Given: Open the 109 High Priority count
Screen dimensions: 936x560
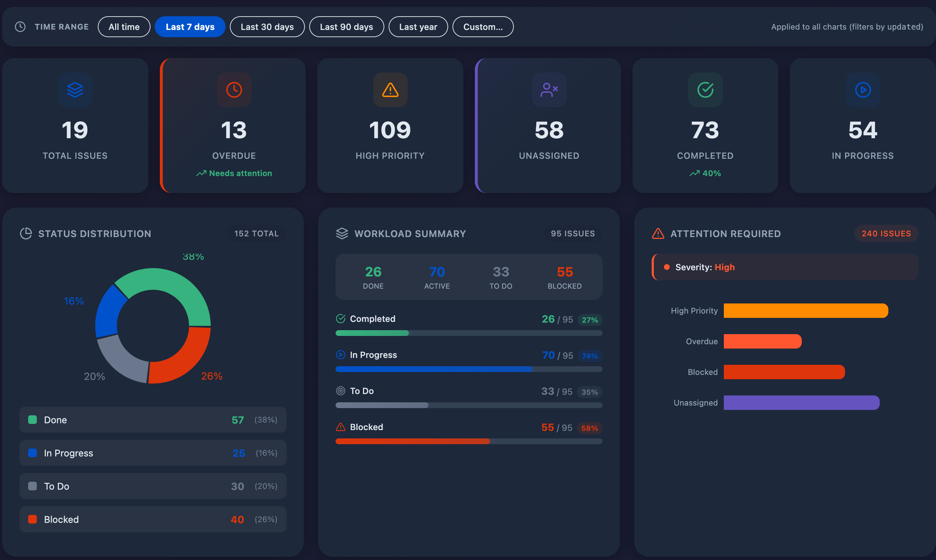Looking at the screenshot, I should [390, 130].
